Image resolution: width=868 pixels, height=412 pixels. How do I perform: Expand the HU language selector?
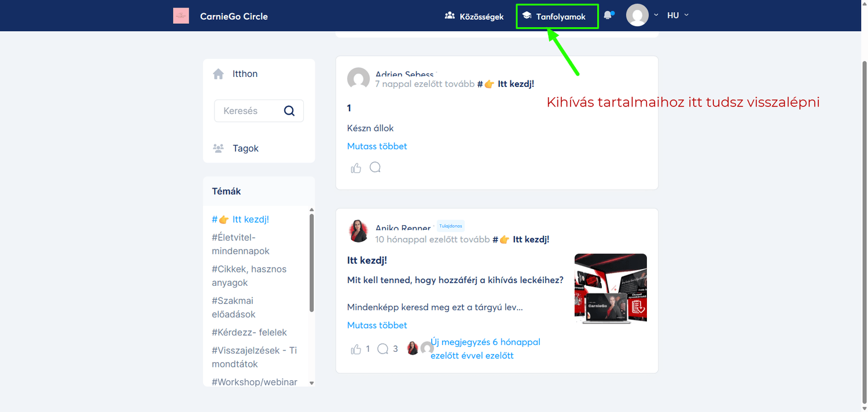point(678,16)
